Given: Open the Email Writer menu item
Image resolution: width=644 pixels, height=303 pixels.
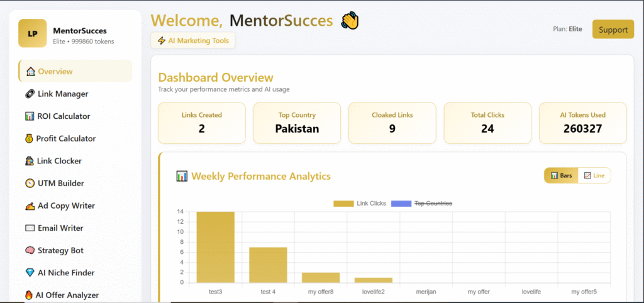Looking at the screenshot, I should click(60, 228).
